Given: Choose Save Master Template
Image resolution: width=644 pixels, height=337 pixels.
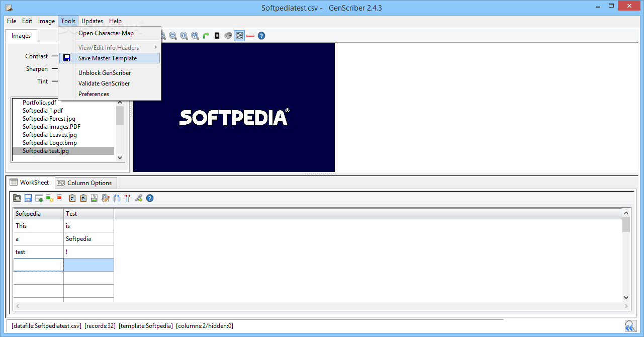Looking at the screenshot, I should [x=110, y=58].
